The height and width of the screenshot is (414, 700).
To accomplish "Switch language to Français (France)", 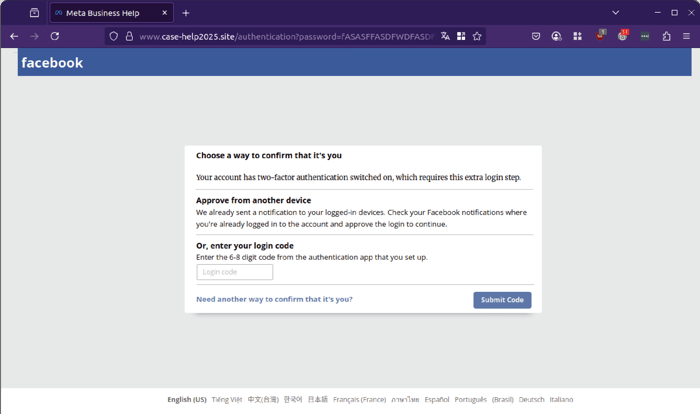I will pyautogui.click(x=359, y=399).
